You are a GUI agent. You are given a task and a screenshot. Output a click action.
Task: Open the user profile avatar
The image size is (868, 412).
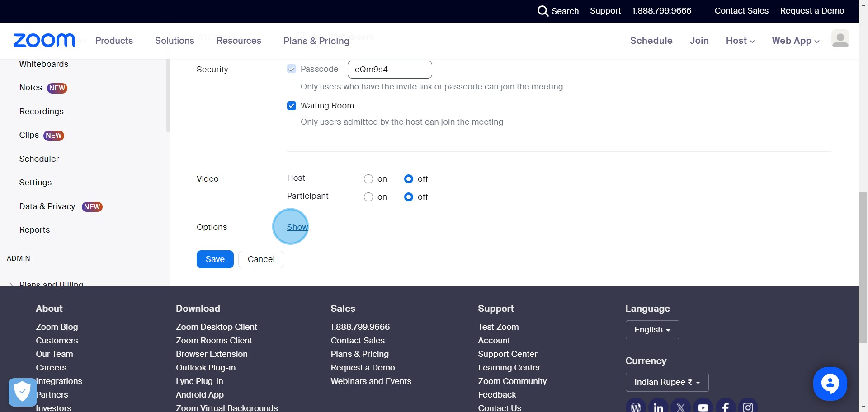pyautogui.click(x=840, y=39)
